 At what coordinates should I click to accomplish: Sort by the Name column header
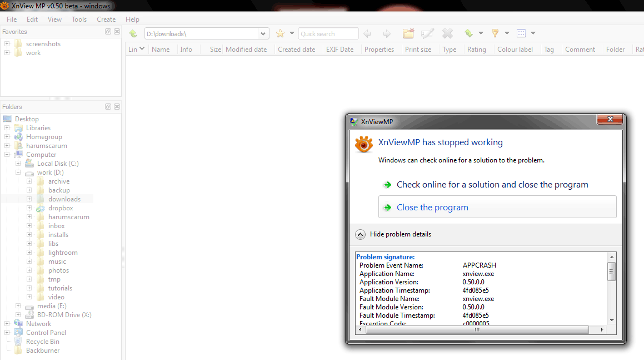161,50
